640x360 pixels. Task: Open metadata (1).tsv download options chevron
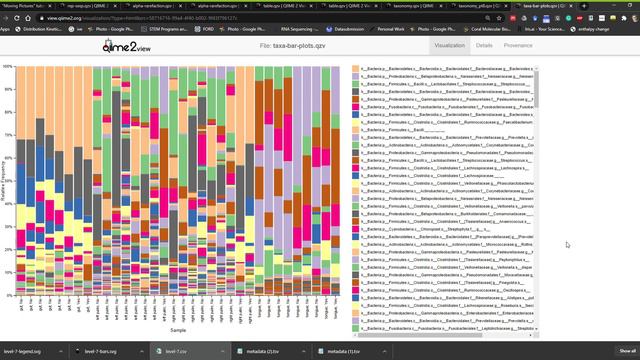click(x=384, y=351)
